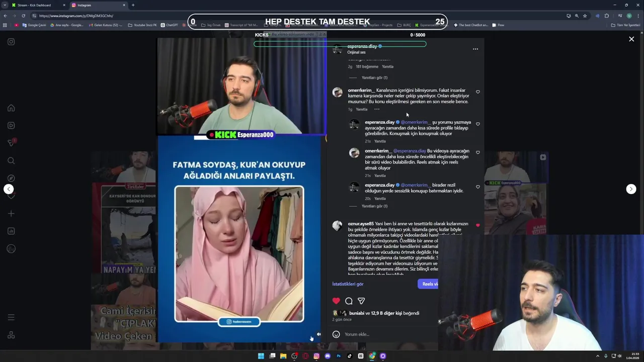Open the dashboard chart icon in sidebar
The width and height of the screenshot is (644, 362).
(11, 231)
